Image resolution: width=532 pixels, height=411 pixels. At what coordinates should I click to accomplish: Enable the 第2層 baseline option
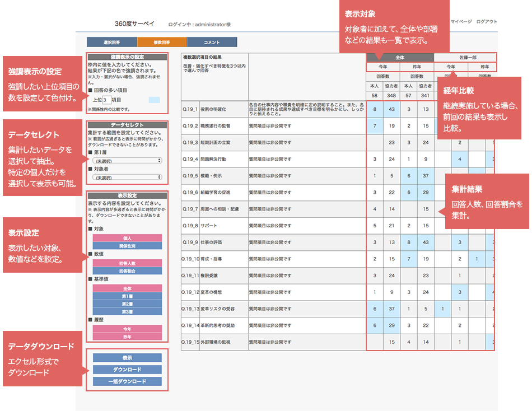click(127, 303)
